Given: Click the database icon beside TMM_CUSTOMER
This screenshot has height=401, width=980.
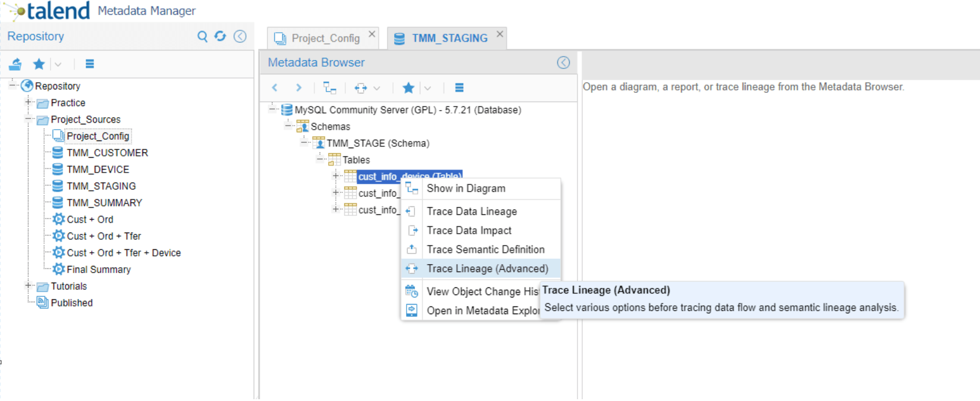Looking at the screenshot, I should point(58,152).
